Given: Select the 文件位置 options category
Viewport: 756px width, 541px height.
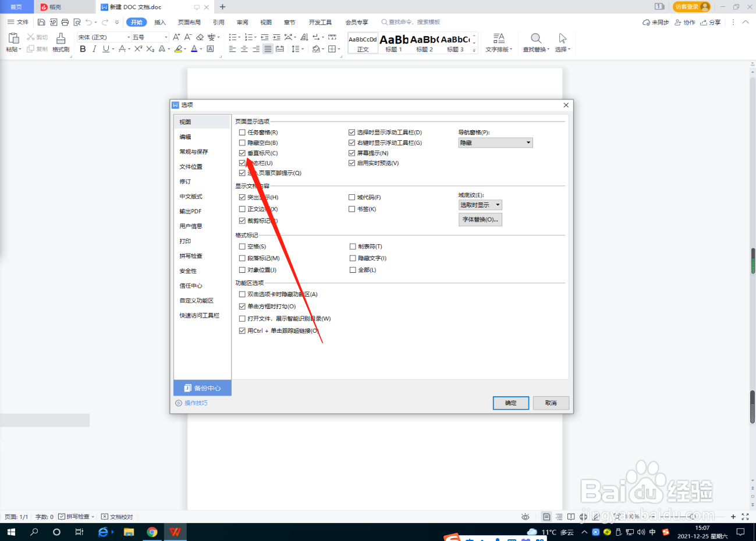Looking at the screenshot, I should coord(191,166).
